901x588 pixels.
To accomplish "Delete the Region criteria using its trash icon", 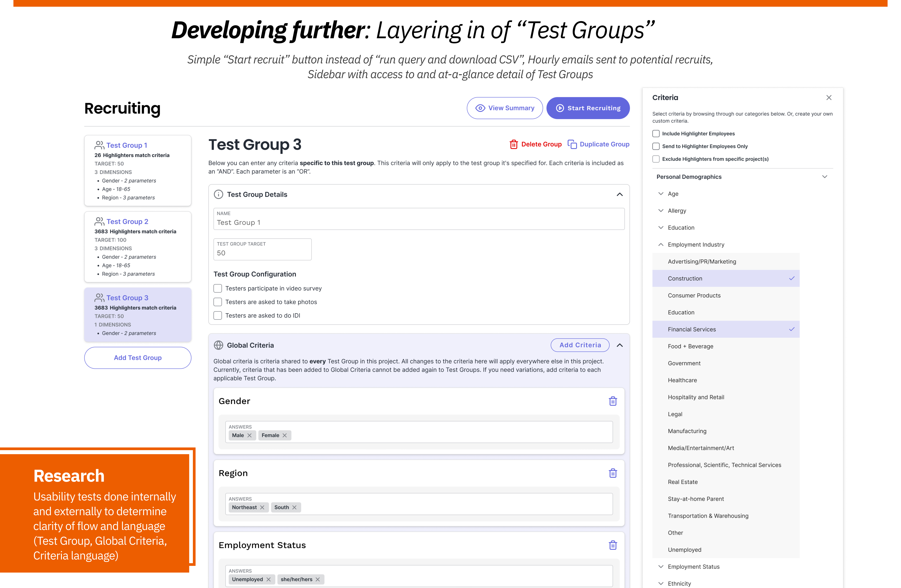I will [613, 473].
